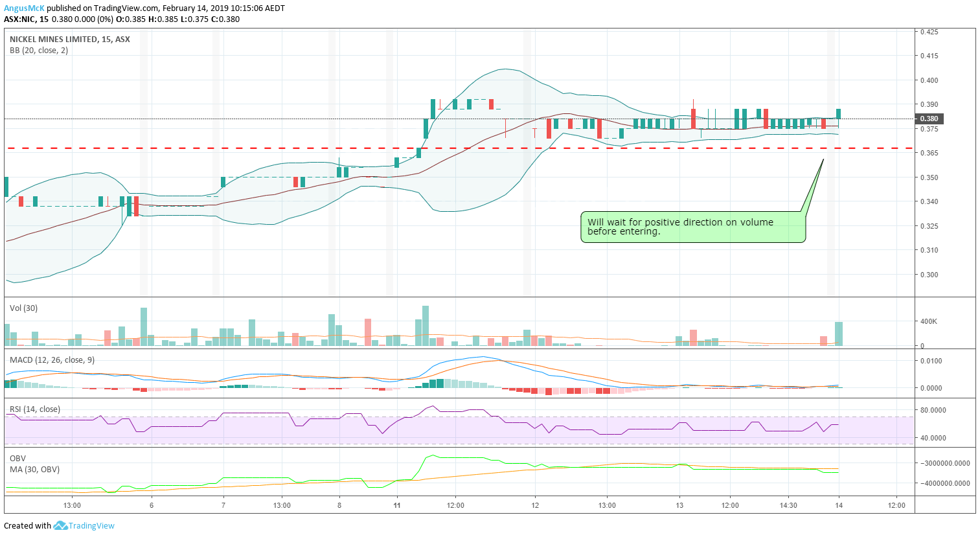This screenshot has width=980, height=537.
Task: Click the MA (30, OBV) label
Action: click(x=34, y=470)
